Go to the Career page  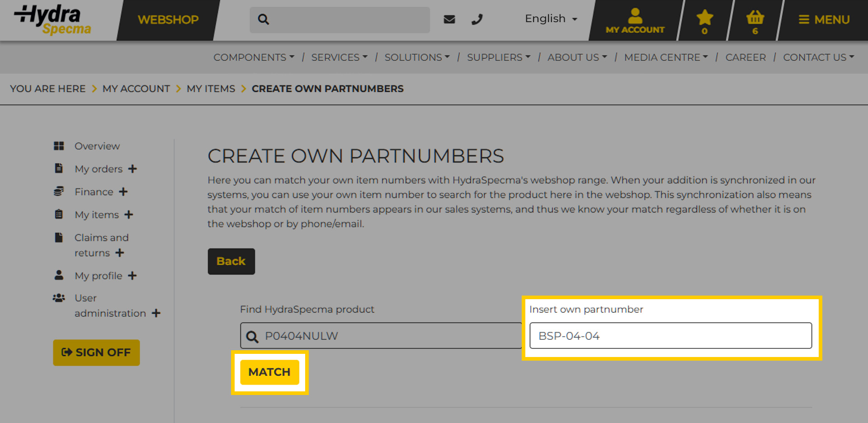point(745,57)
